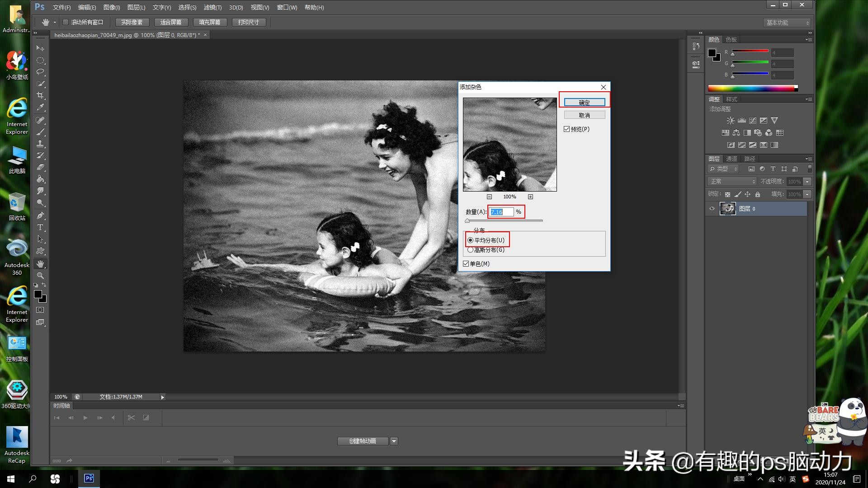Click the zoom-in plus icon under preview

[530, 197]
